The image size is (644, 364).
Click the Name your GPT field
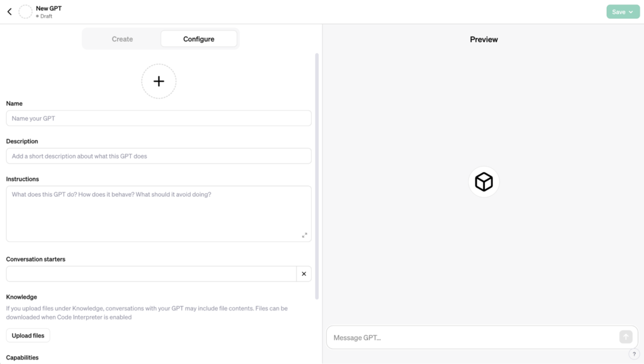158,118
